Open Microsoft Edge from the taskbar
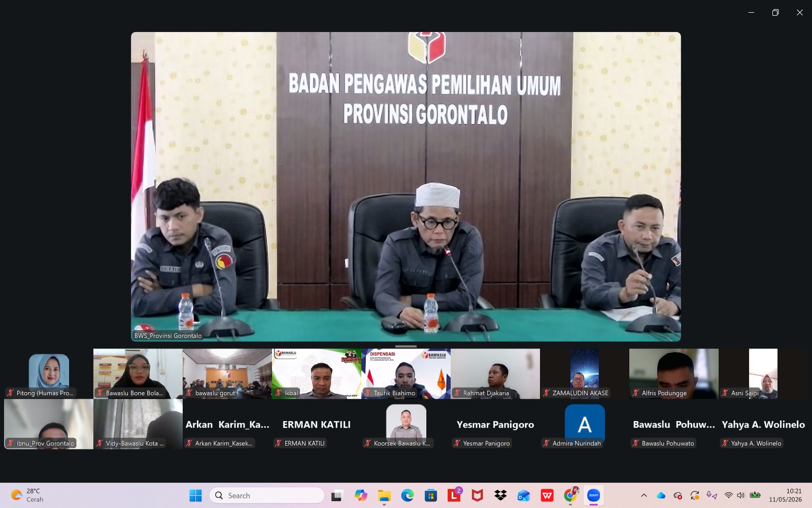This screenshot has height=508, width=812. coord(408,495)
